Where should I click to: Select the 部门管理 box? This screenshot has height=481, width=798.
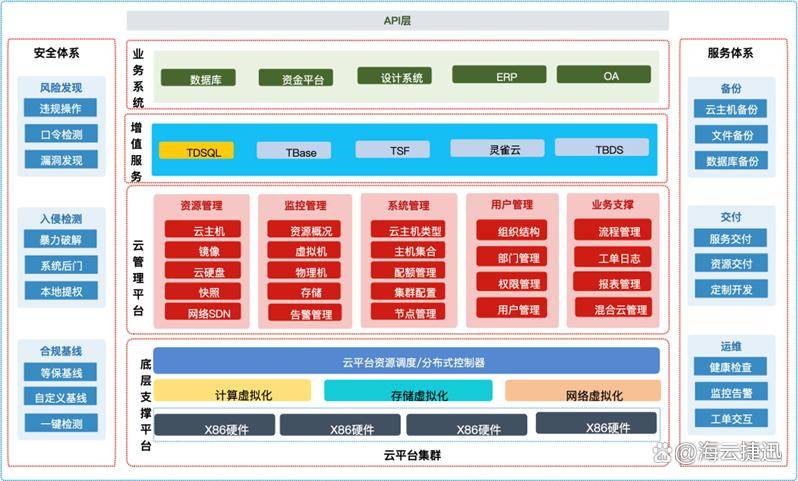point(512,256)
